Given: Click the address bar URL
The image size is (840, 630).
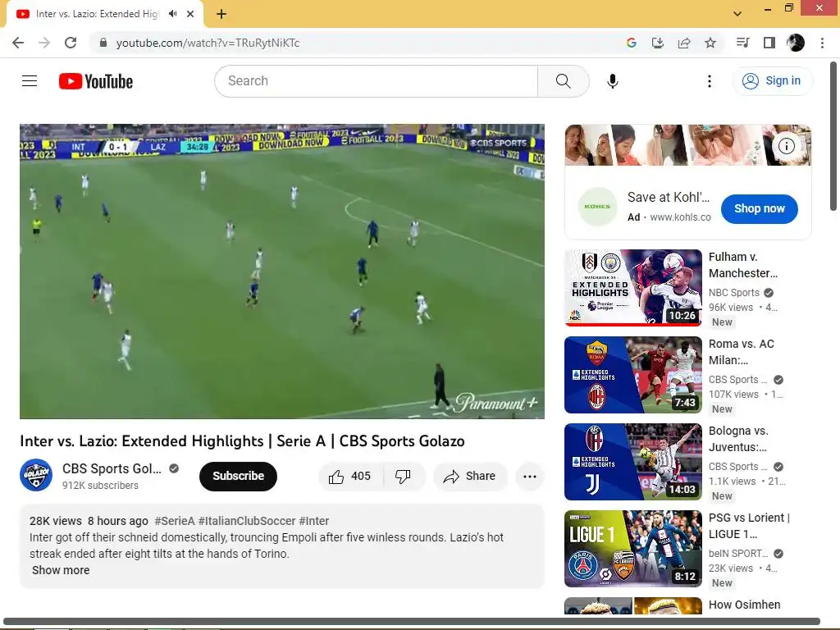Looking at the screenshot, I should click(x=208, y=43).
